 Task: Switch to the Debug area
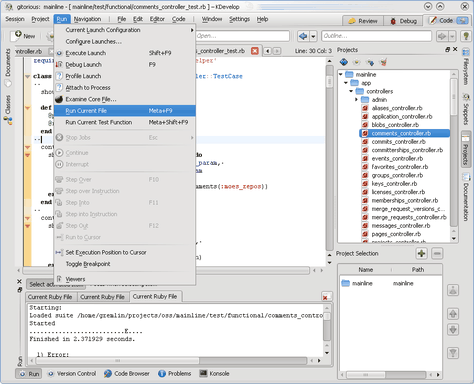403,21
